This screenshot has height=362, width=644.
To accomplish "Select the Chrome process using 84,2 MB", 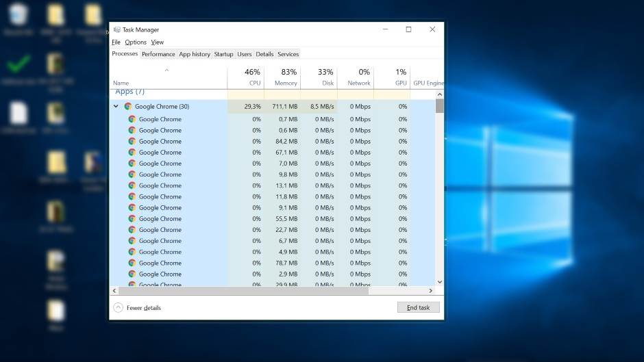I will click(x=160, y=142).
